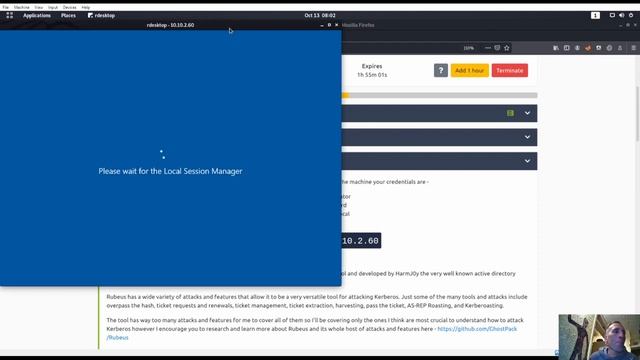Click the Pocket shield icon in Firefox address bar
This screenshot has height=360, width=640.
point(497,48)
